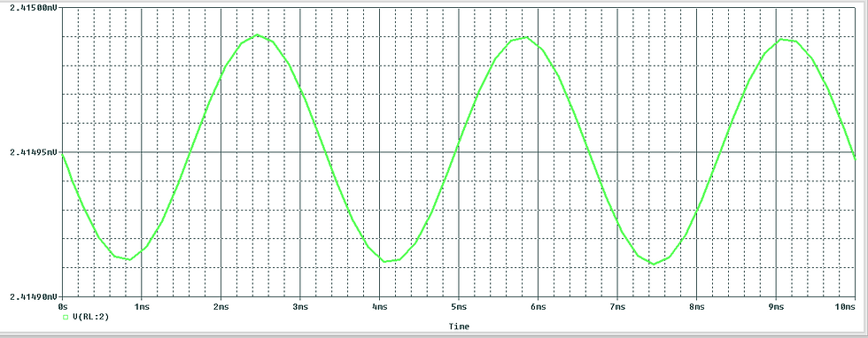Click the V(RL:2) trace legend marker
The width and height of the screenshot is (868, 338).
[x=66, y=317]
